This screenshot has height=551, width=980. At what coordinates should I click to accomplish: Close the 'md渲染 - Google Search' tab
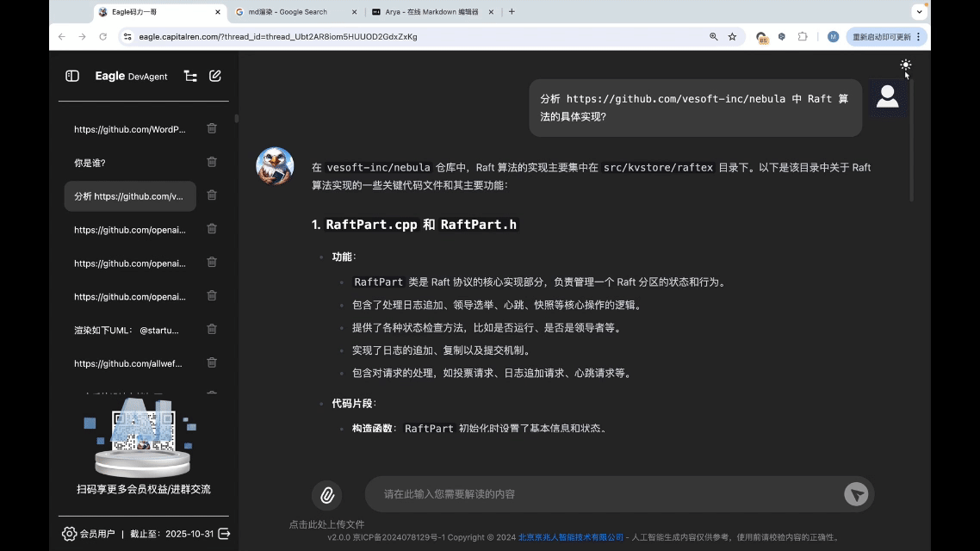tap(355, 12)
